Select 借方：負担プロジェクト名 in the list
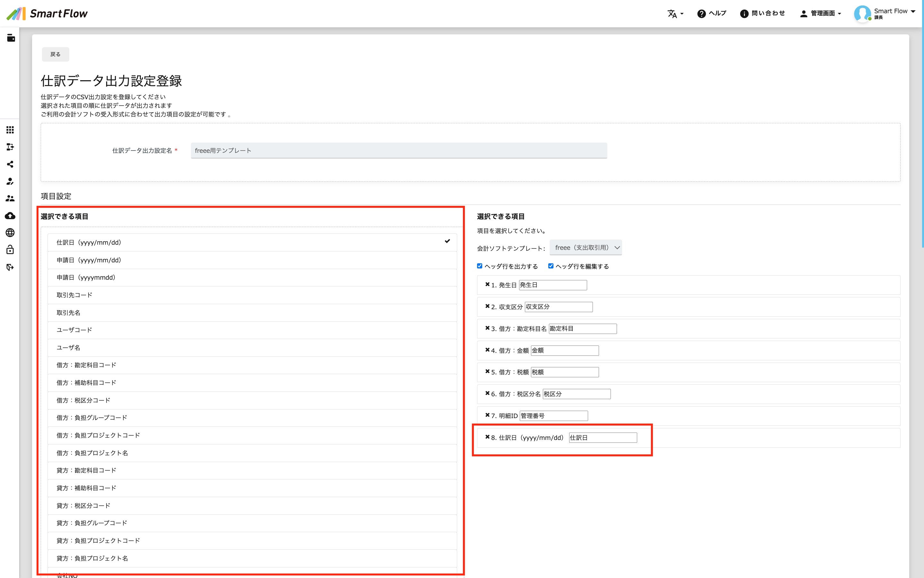The width and height of the screenshot is (924, 578). [252, 453]
